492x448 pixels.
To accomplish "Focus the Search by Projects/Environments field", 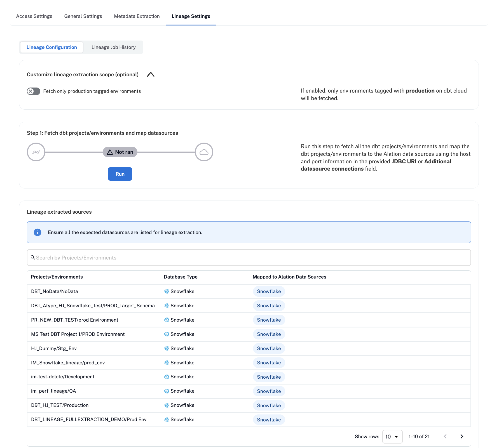I will pos(249,258).
